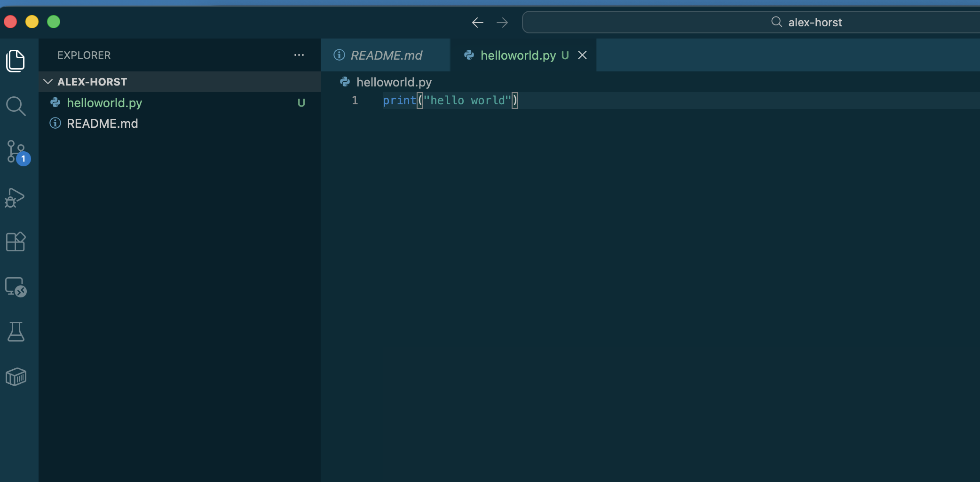Close the helloworld.py tab
The width and height of the screenshot is (980, 482).
(x=582, y=55)
